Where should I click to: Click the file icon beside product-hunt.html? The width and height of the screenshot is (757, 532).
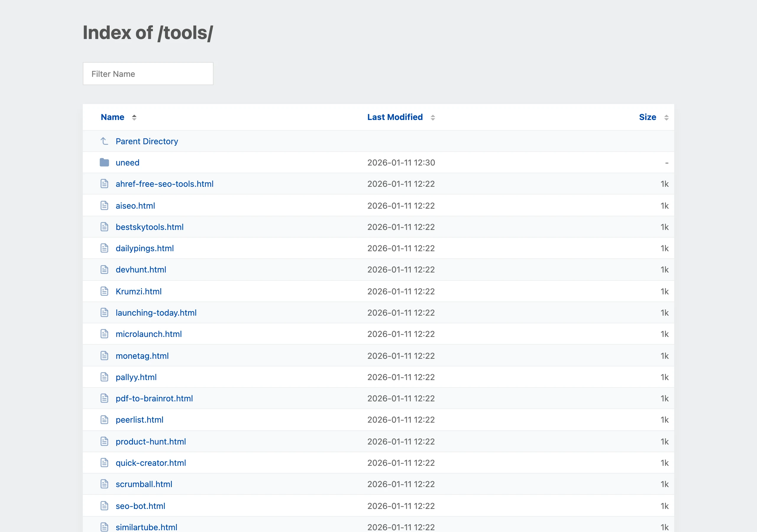[x=104, y=441]
